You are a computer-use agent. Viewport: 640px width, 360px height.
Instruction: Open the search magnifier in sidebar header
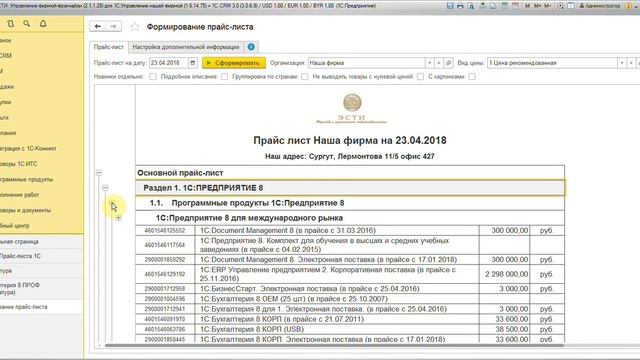point(27,24)
